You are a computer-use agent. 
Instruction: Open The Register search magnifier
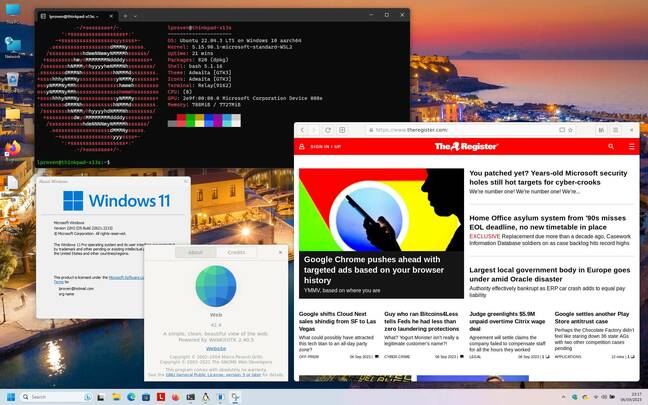tap(611, 146)
